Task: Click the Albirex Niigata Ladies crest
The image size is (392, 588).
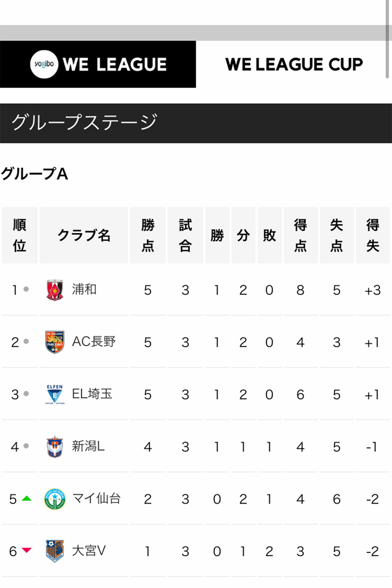Action: click(x=55, y=447)
